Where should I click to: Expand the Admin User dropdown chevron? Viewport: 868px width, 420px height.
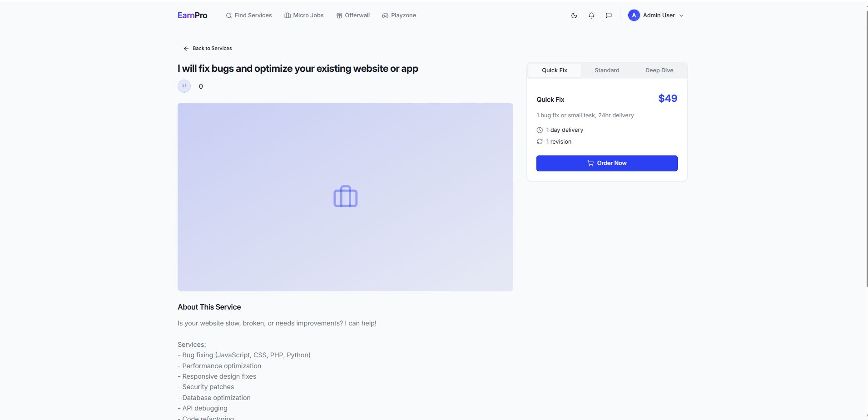point(681,15)
